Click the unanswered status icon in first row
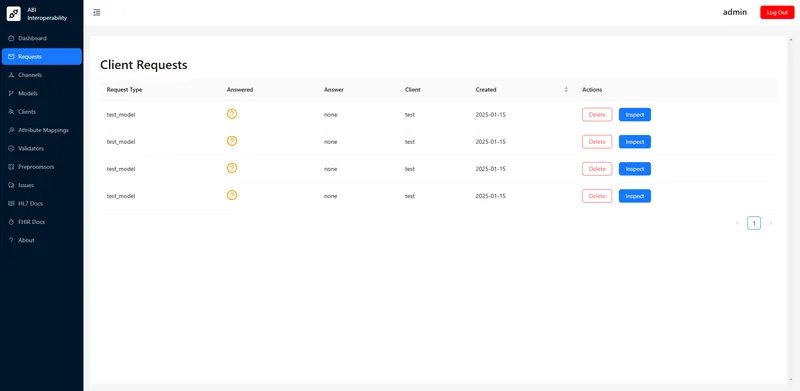This screenshot has height=391, width=800. 232,114
